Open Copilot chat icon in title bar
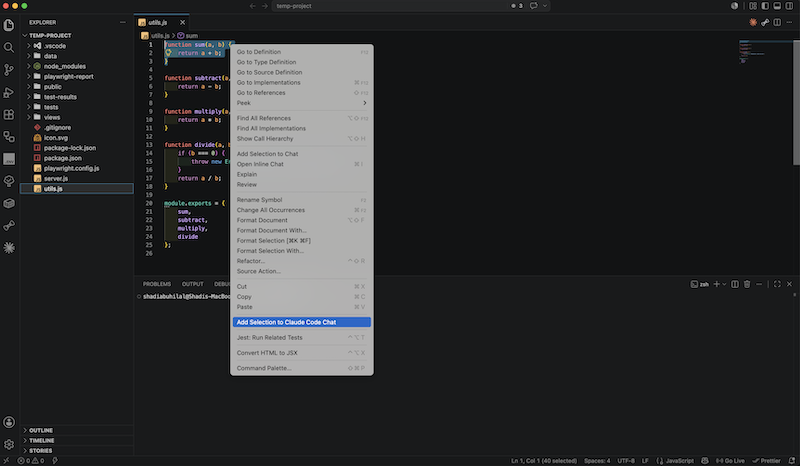 [x=534, y=6]
